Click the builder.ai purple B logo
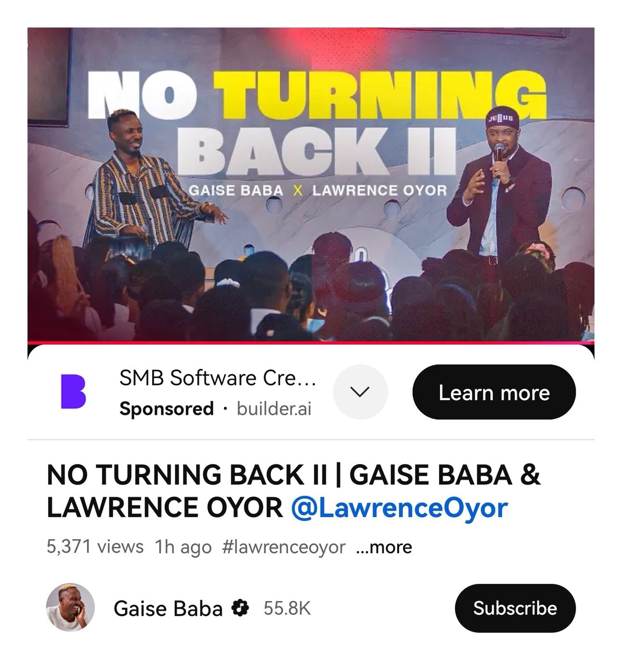 [73, 391]
